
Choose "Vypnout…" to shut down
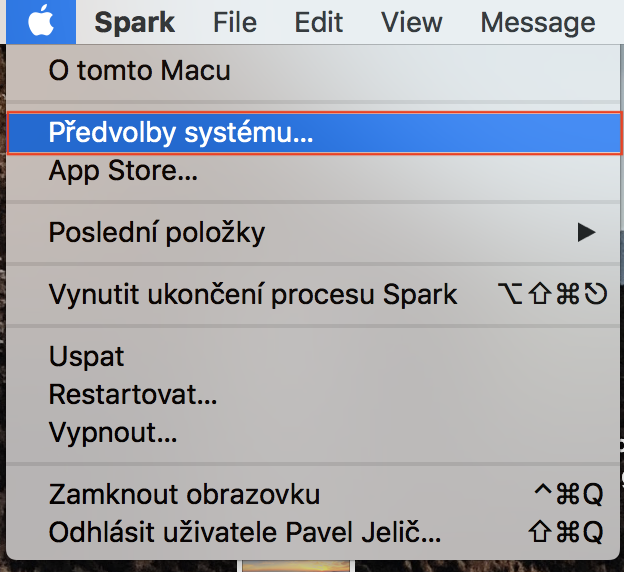[x=113, y=433]
